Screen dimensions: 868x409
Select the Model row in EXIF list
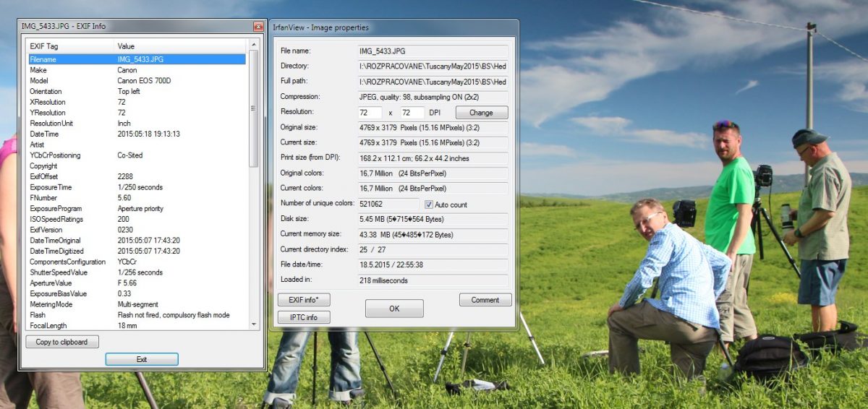coord(136,81)
